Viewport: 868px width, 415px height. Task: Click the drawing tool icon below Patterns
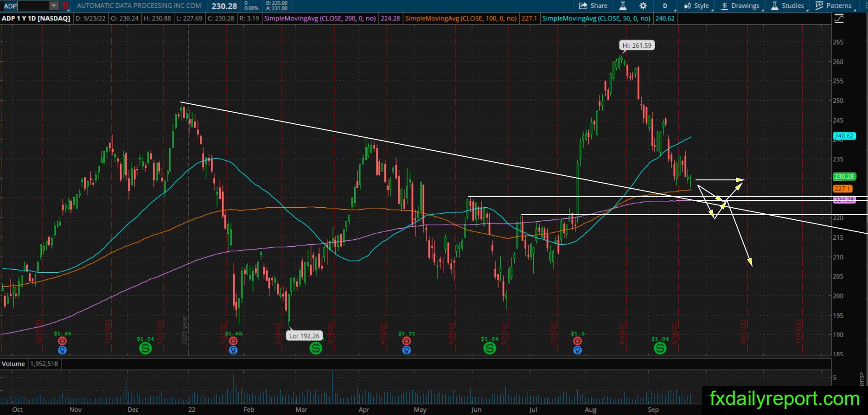click(x=839, y=19)
